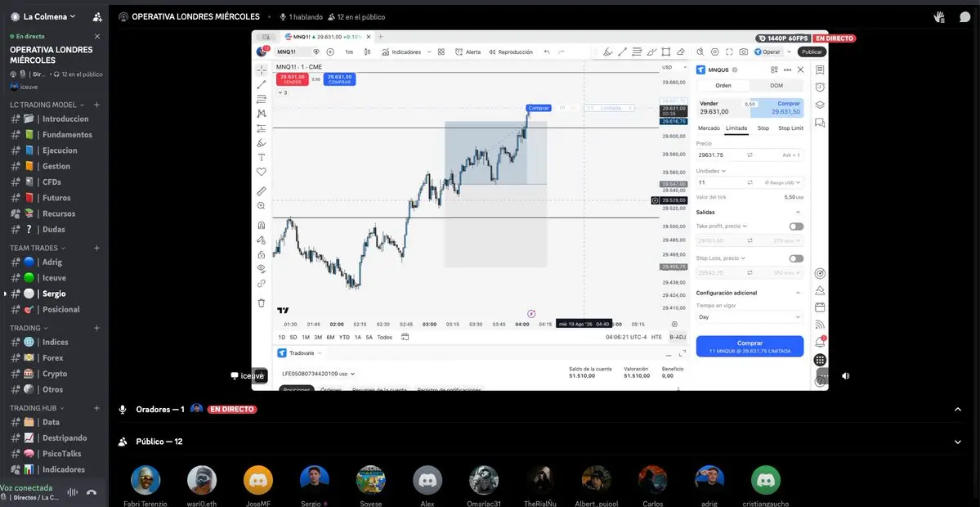Start bar replay via Reproducción
Viewport: 980px width, 507px height.
coord(511,52)
